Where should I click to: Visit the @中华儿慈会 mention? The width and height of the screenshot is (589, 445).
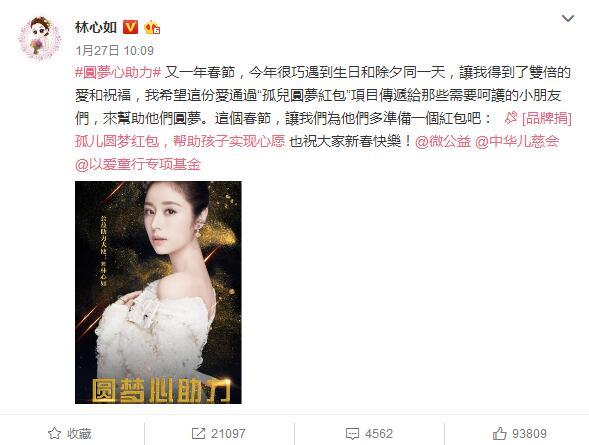517,142
